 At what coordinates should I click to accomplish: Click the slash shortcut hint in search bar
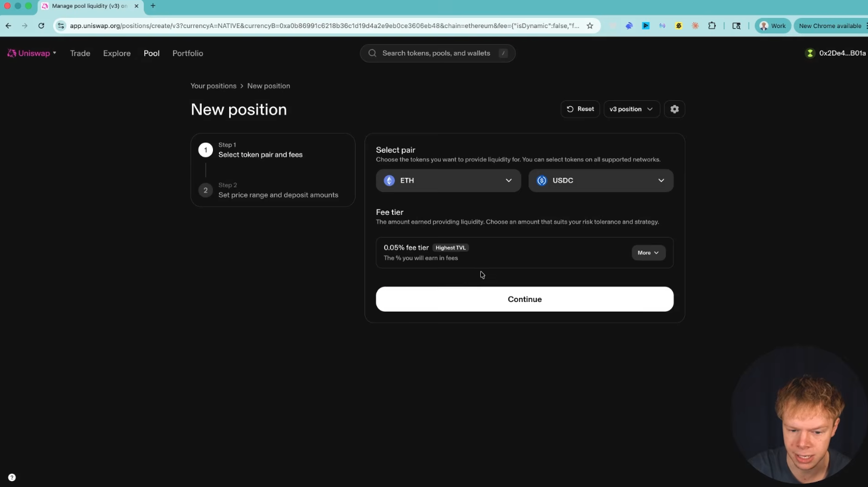[x=503, y=53]
